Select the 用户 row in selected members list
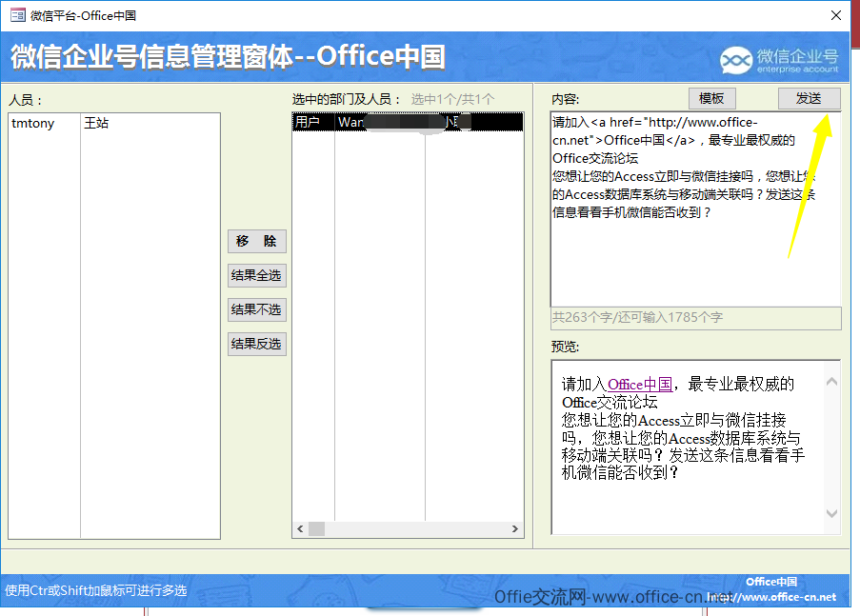Screen dimensions: 860x616 (408, 122)
